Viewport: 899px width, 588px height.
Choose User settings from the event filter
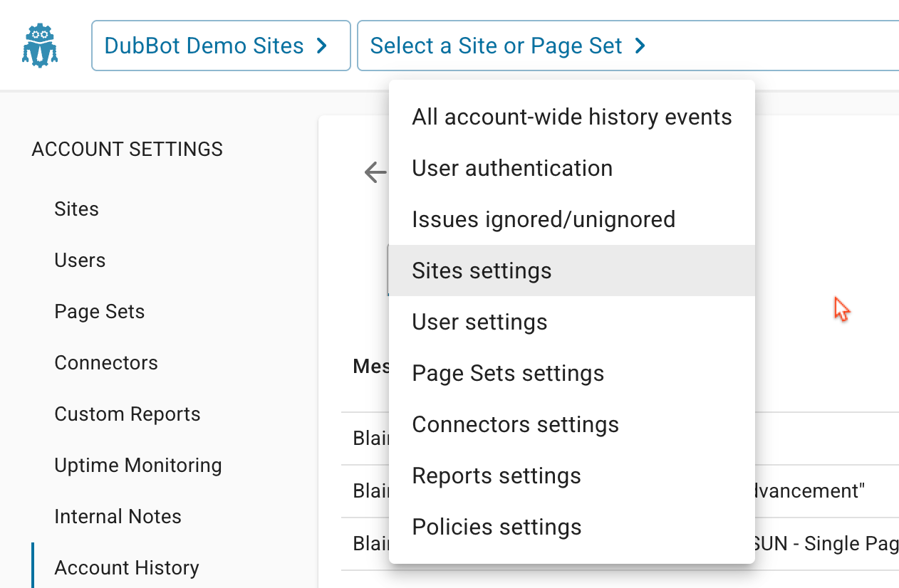[x=479, y=322]
